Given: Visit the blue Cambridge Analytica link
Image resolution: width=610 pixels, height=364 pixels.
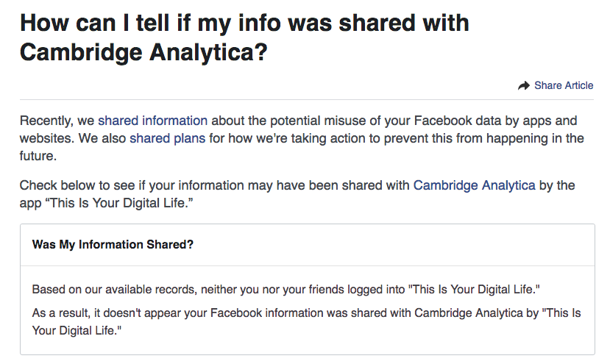Looking at the screenshot, I should coord(474,185).
